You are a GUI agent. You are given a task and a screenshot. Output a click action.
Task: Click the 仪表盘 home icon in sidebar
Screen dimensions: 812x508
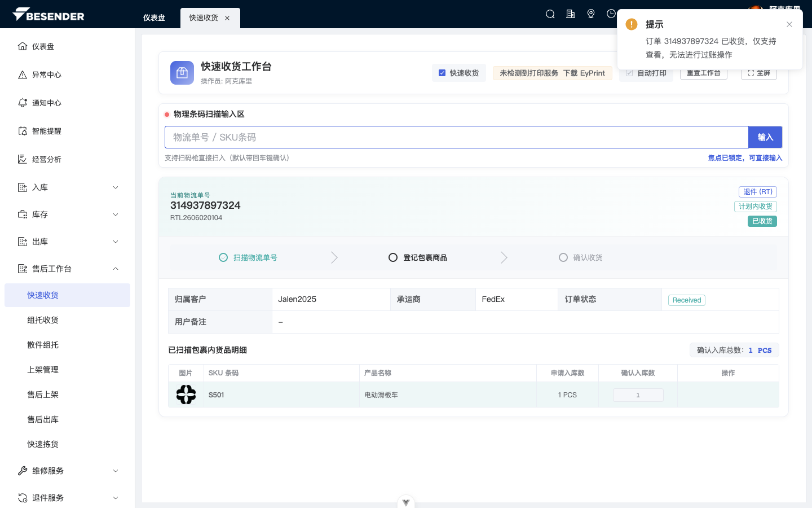(23, 46)
